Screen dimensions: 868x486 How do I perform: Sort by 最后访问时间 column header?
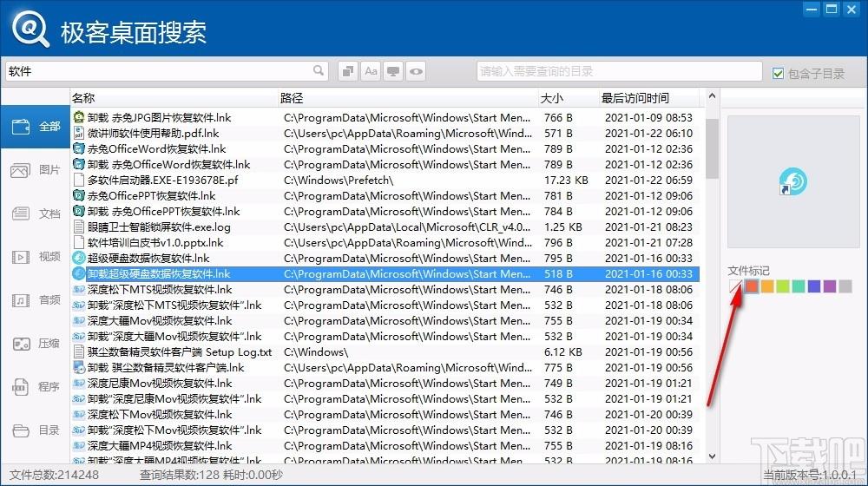(648, 98)
